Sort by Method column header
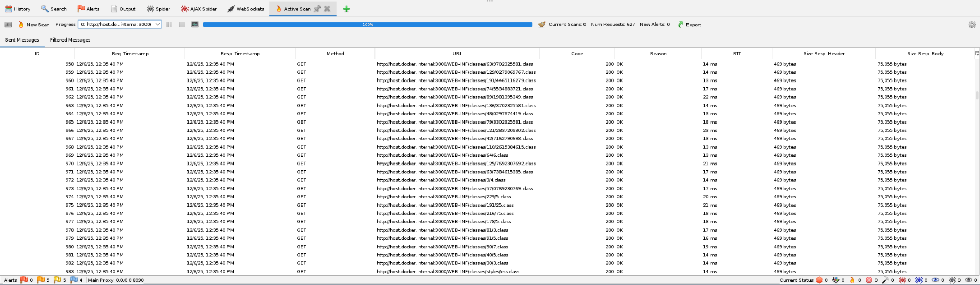 pyautogui.click(x=336, y=54)
